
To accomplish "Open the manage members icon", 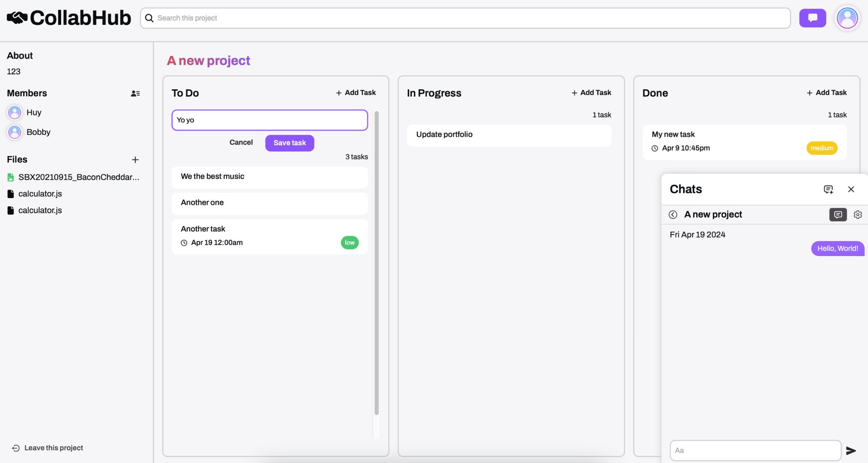I will (136, 93).
